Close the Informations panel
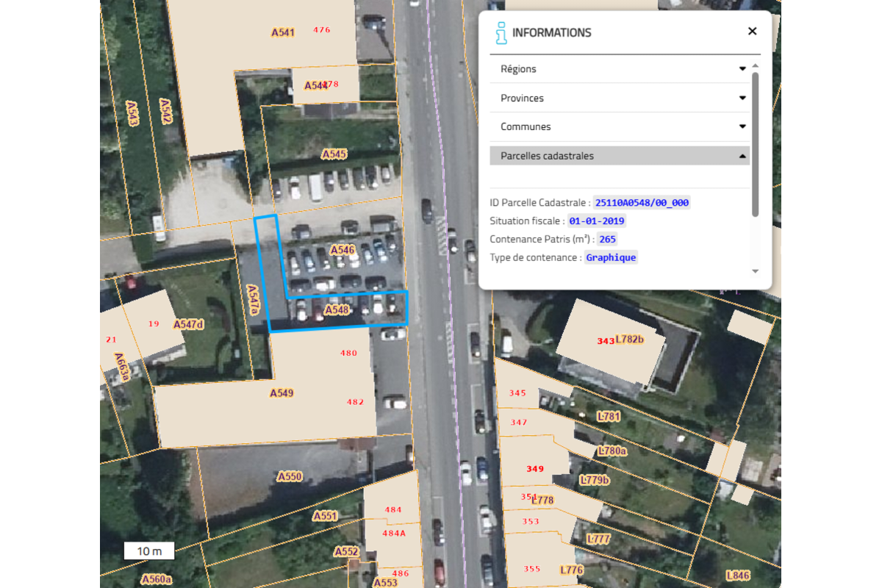The height and width of the screenshot is (588, 882). [x=752, y=32]
